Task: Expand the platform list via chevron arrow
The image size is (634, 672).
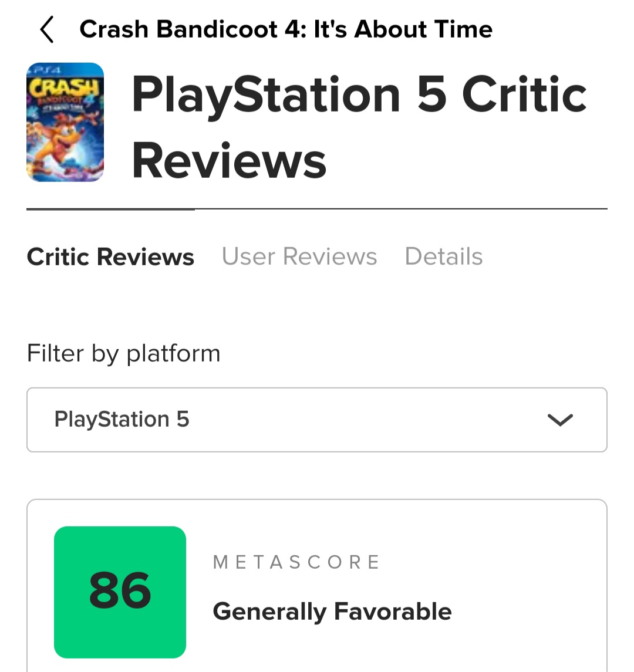Action: (559, 420)
